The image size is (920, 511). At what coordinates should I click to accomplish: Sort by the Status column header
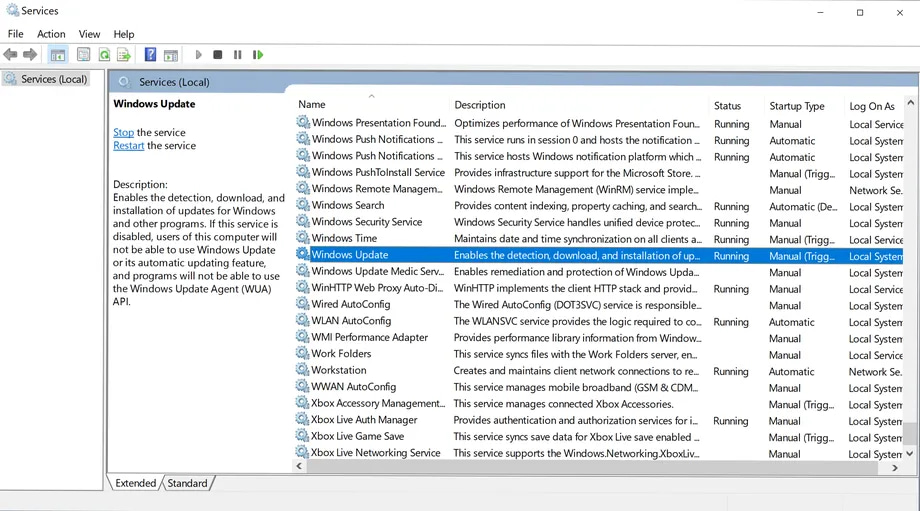[x=737, y=106]
